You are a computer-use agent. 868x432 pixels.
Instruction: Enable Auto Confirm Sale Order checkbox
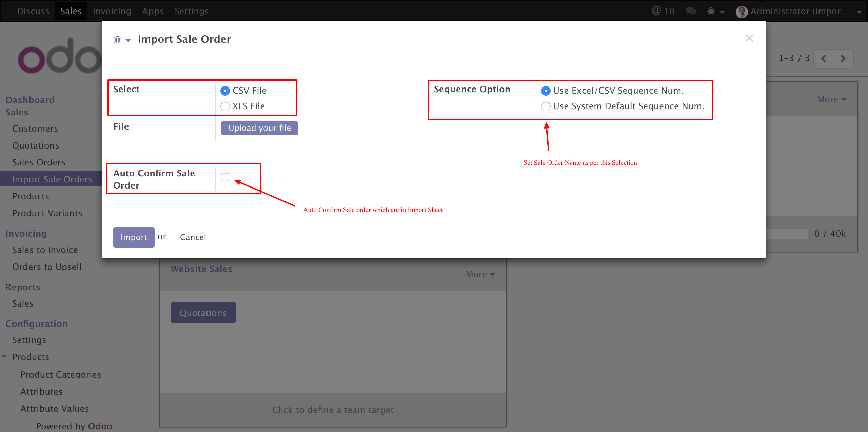(x=225, y=177)
